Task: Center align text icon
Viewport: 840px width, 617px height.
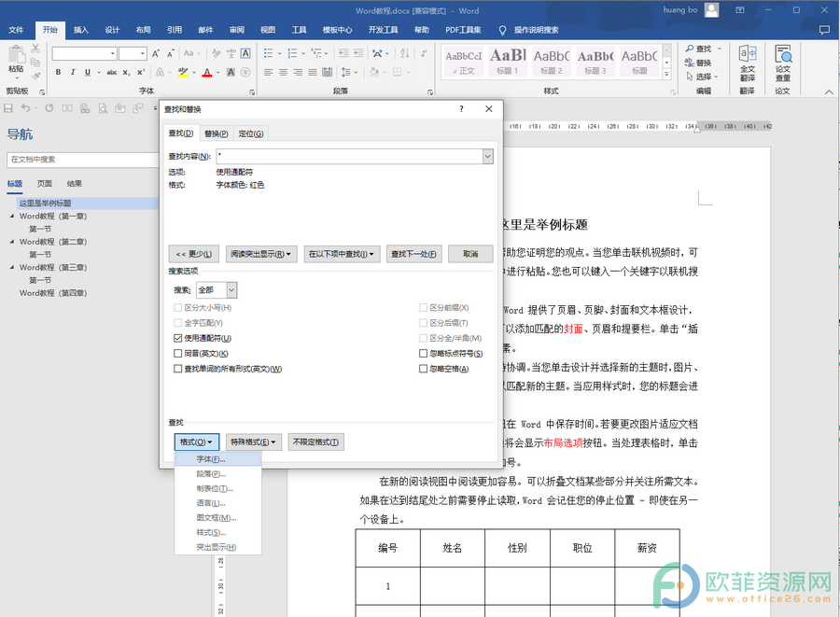Action: (x=284, y=72)
